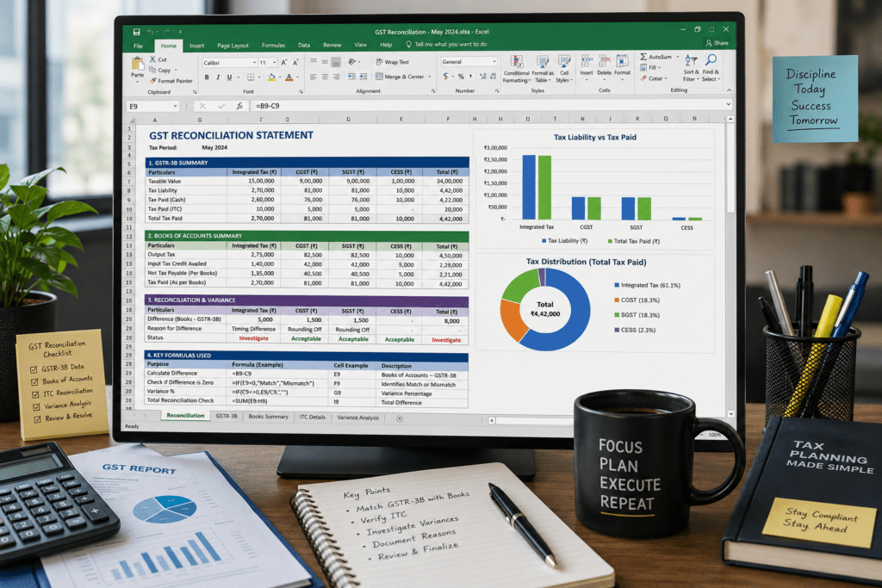Click the Align Left icon
The height and width of the screenshot is (588, 882).
(x=314, y=77)
